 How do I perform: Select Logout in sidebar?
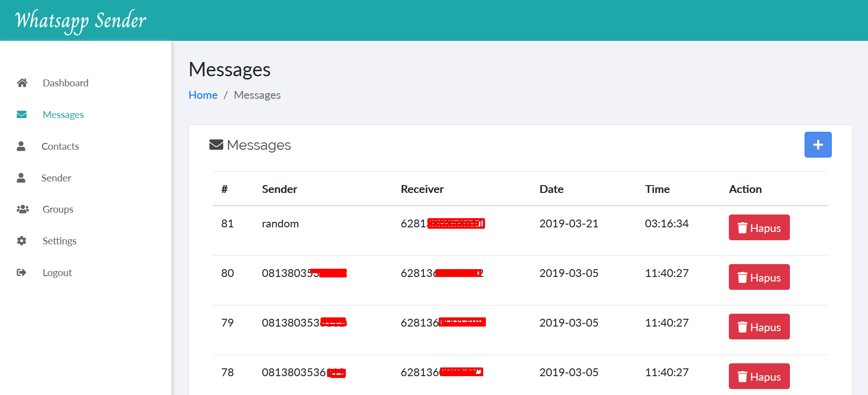point(57,272)
